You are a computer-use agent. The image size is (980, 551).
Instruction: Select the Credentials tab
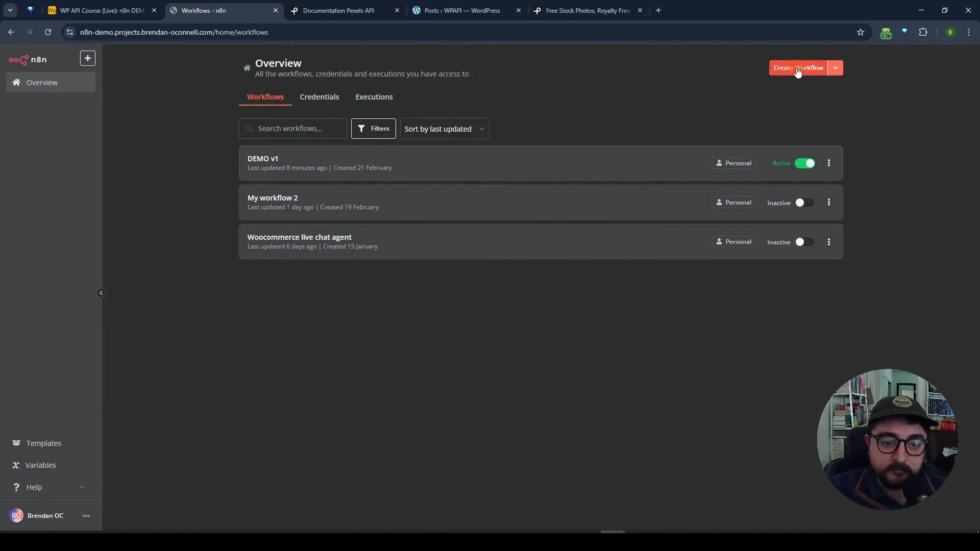point(320,96)
